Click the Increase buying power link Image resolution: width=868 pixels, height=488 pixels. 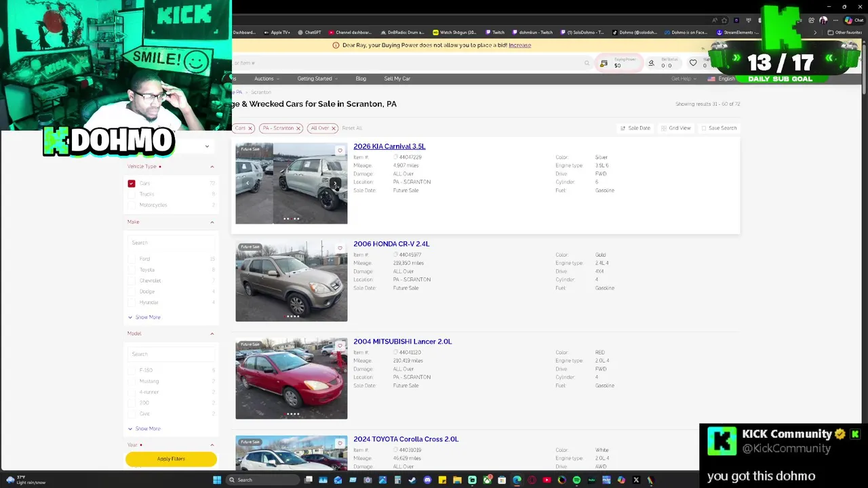point(519,45)
